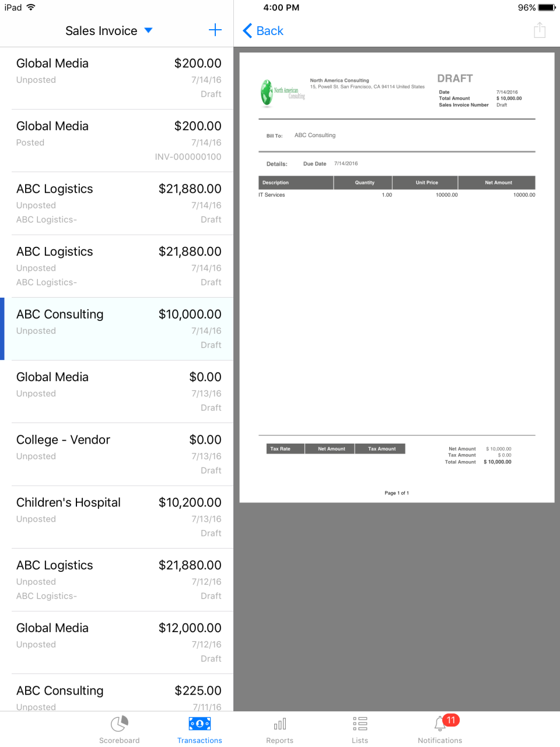Click the DRAFT heading in preview

[455, 78]
